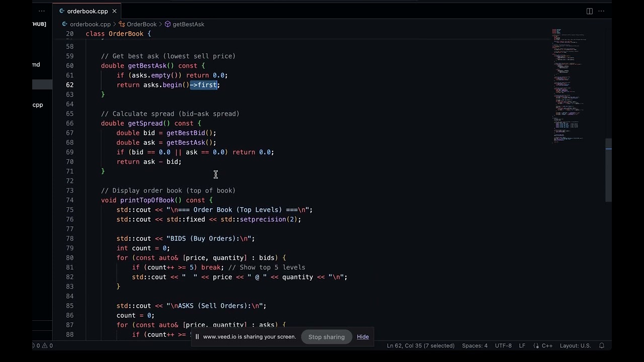Open the sidebar more actions ellipsis
The image size is (644, 362).
coord(42,11)
